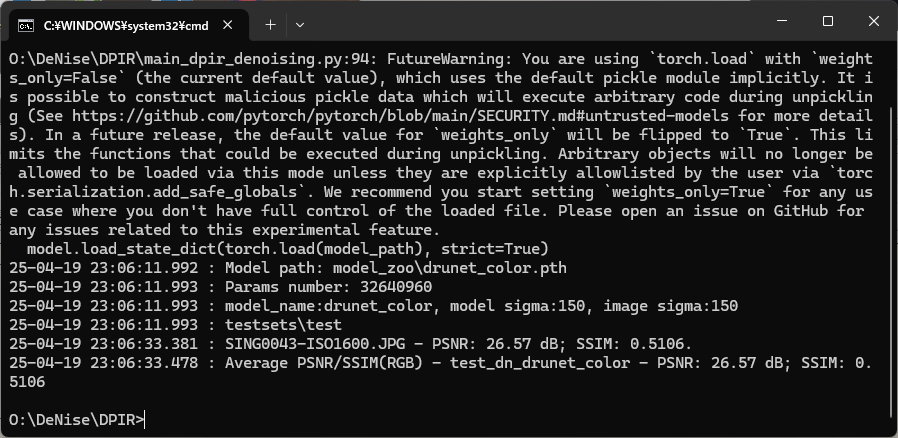
Task: Select the C:\WINDOWS\system32\cmd tab title
Action: coord(126,26)
